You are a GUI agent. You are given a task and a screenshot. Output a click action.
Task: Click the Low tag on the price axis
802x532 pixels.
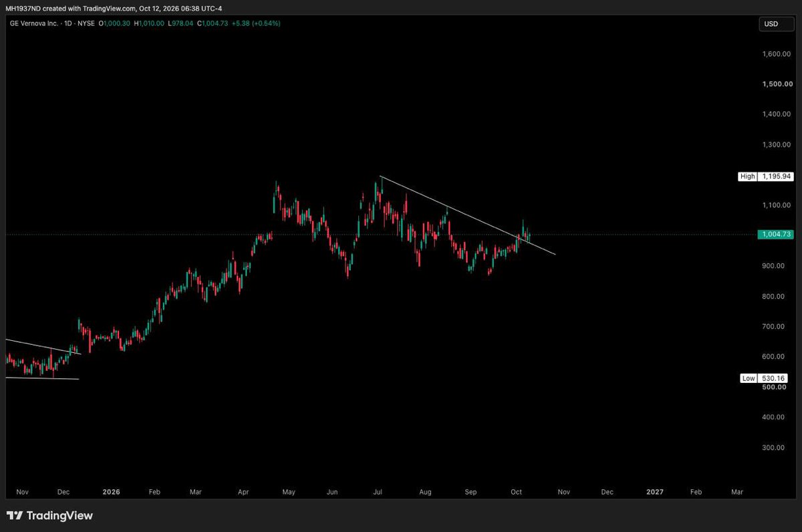(748, 378)
